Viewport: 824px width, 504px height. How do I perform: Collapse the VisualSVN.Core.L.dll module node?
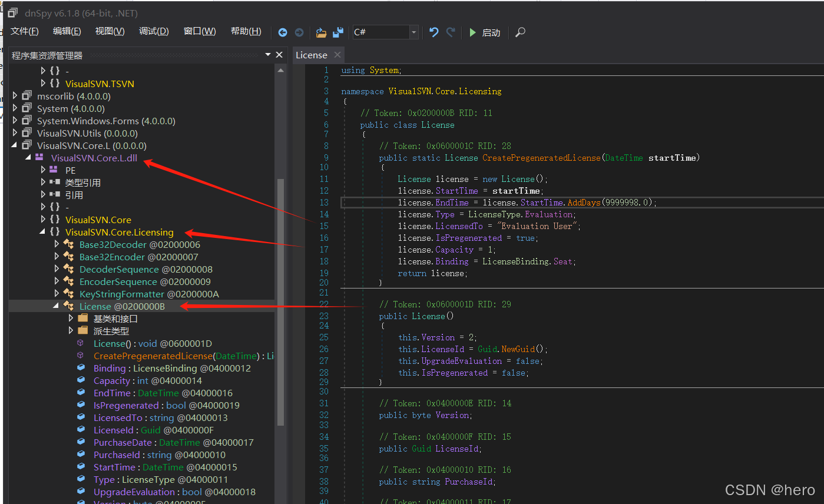[29, 158]
